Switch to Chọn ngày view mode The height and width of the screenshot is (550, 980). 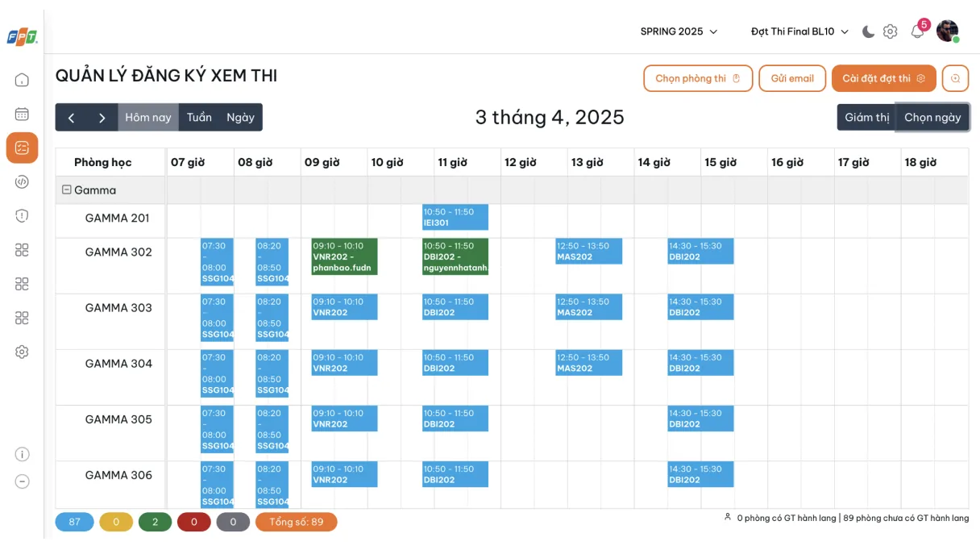click(x=932, y=117)
